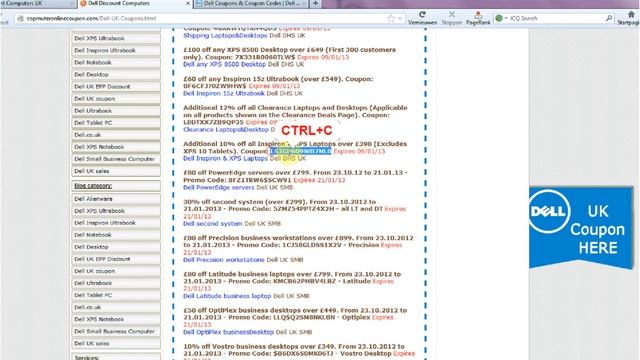Follow Dell Inspiron & XPS Laptops link
This screenshot has height=360, width=640.
point(225,158)
